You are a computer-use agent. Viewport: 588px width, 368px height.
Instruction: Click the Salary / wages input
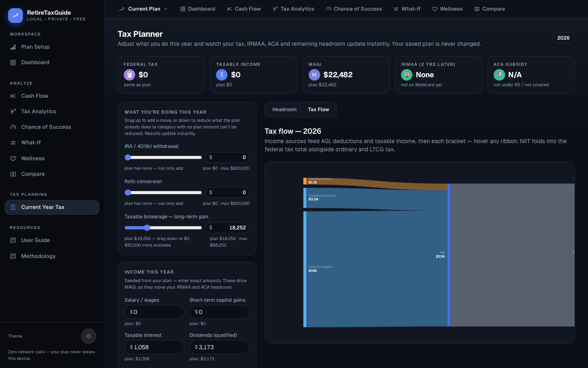154,312
